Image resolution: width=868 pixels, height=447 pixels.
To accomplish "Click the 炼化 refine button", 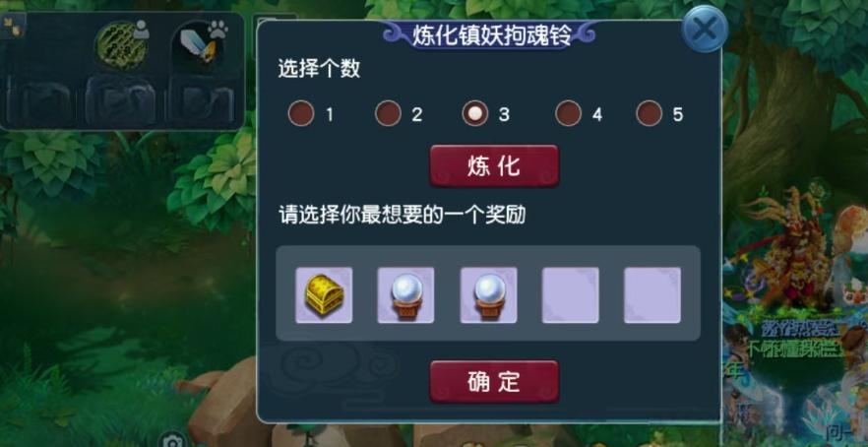I will [x=494, y=166].
